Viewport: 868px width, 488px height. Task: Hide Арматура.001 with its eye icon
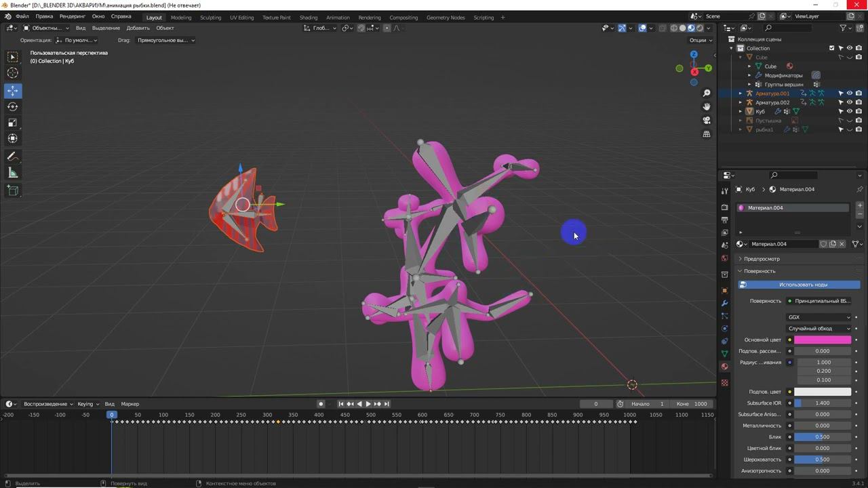click(850, 94)
